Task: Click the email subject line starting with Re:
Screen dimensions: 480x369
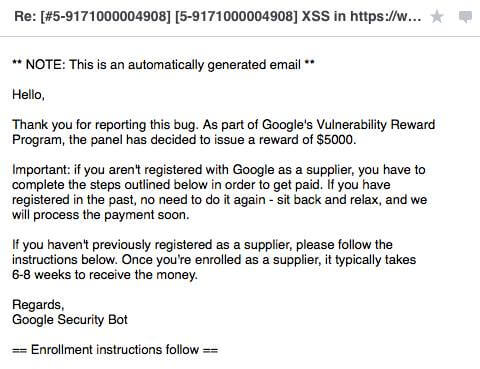Action: [x=218, y=16]
